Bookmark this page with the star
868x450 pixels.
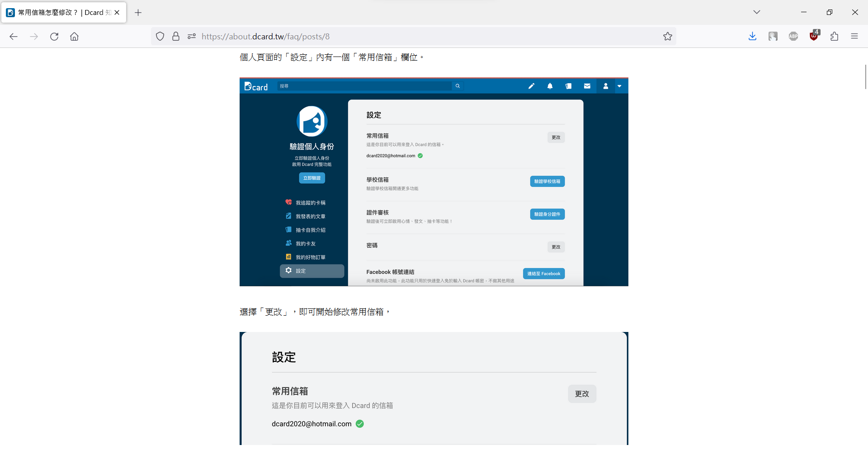[668, 37]
